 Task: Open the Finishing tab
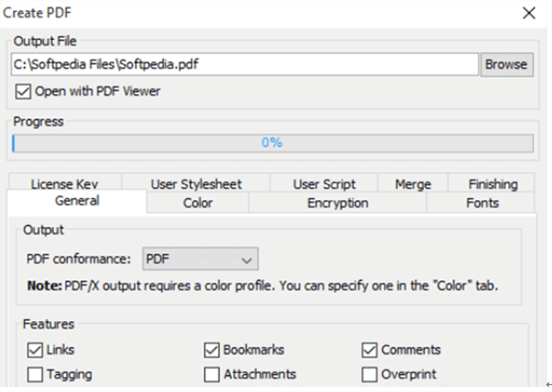click(x=492, y=183)
